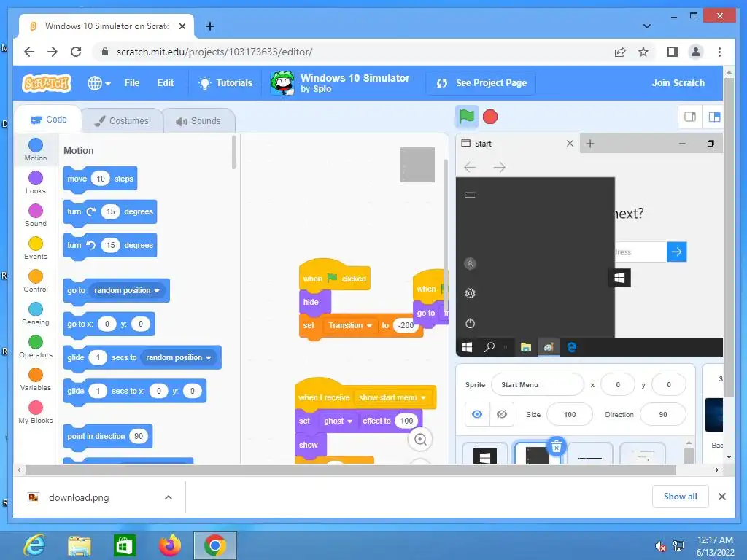
Task: Select the Control block category
Action: [x=36, y=281]
